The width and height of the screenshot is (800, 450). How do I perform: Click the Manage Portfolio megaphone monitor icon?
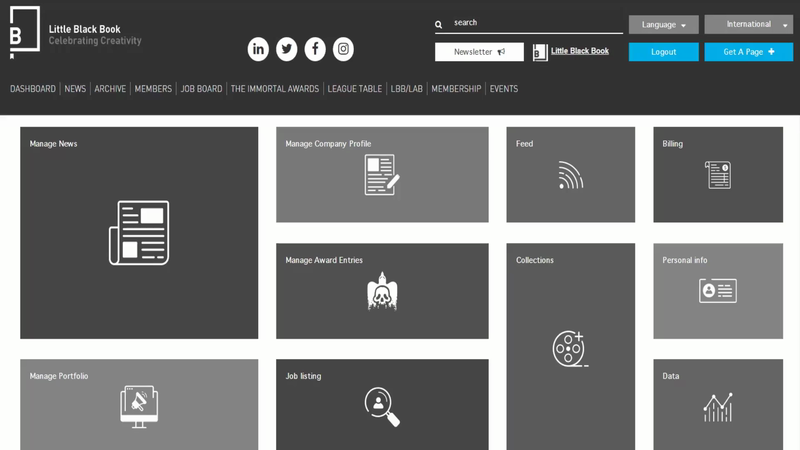139,407
